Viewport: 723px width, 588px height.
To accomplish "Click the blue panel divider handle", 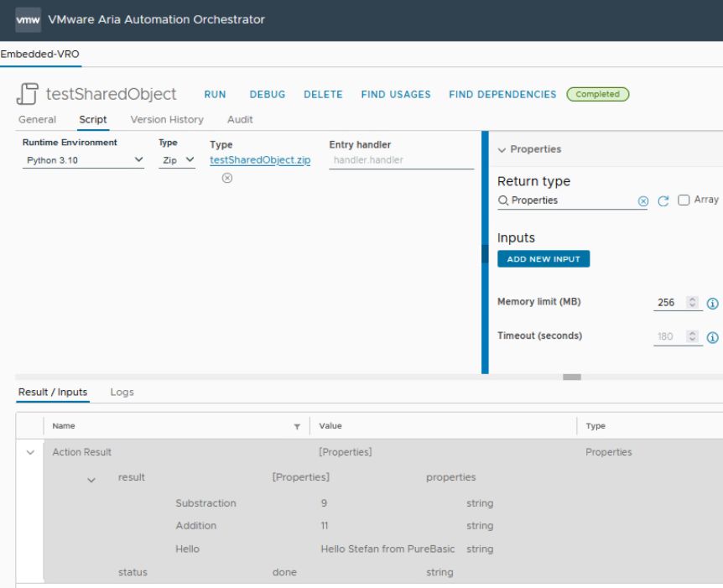I will pos(485,252).
